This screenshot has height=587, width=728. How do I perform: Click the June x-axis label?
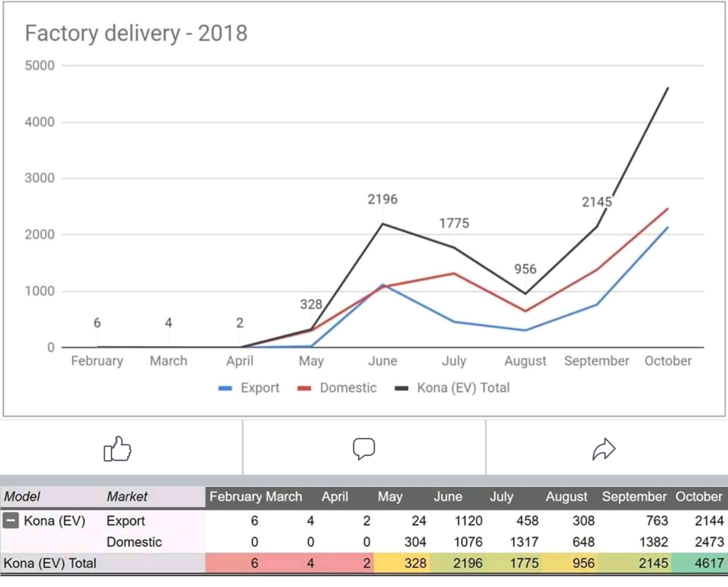pyautogui.click(x=383, y=361)
